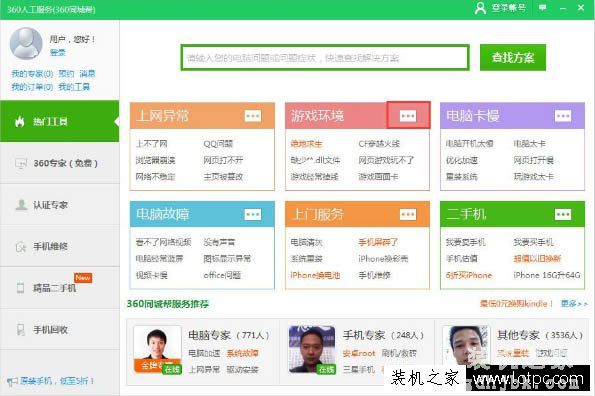
Task: Pick 重装系统 in 电脑卡慢 card
Action: click(x=461, y=176)
